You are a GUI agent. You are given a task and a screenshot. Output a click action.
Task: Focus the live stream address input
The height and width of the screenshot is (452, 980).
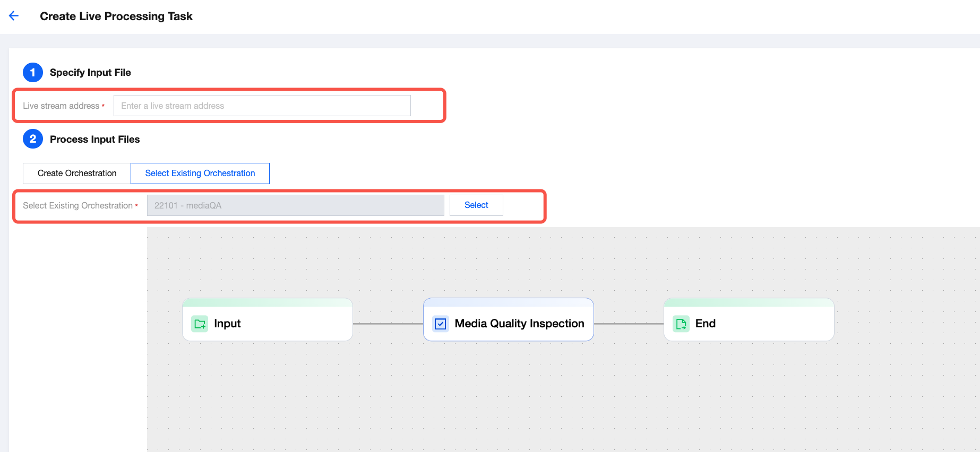click(x=262, y=106)
